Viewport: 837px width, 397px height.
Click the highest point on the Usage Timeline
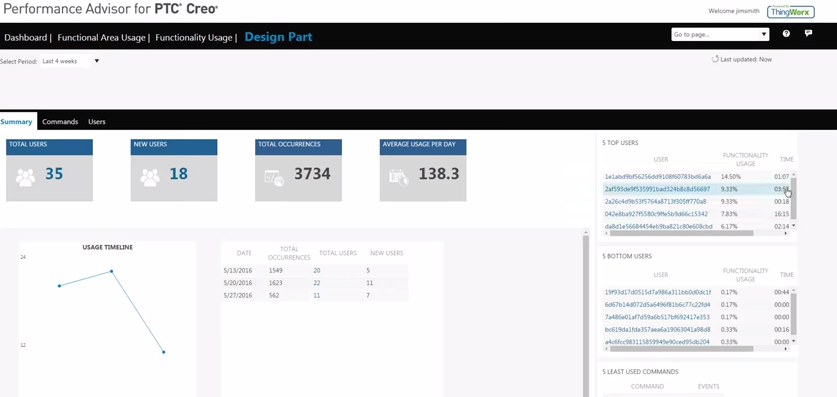pos(112,271)
